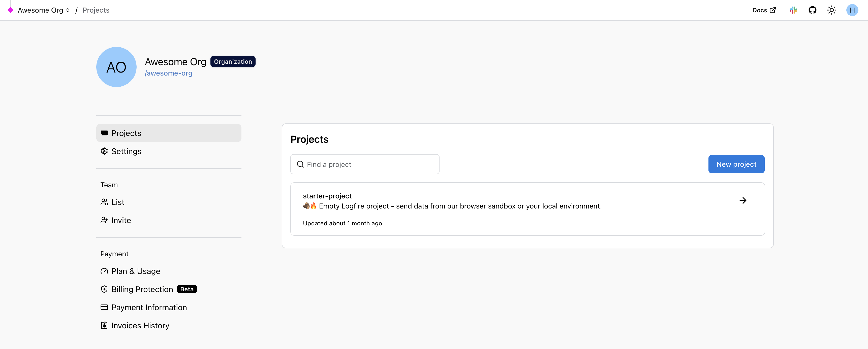Click the team List members icon
The height and width of the screenshot is (349, 868).
pos(104,202)
